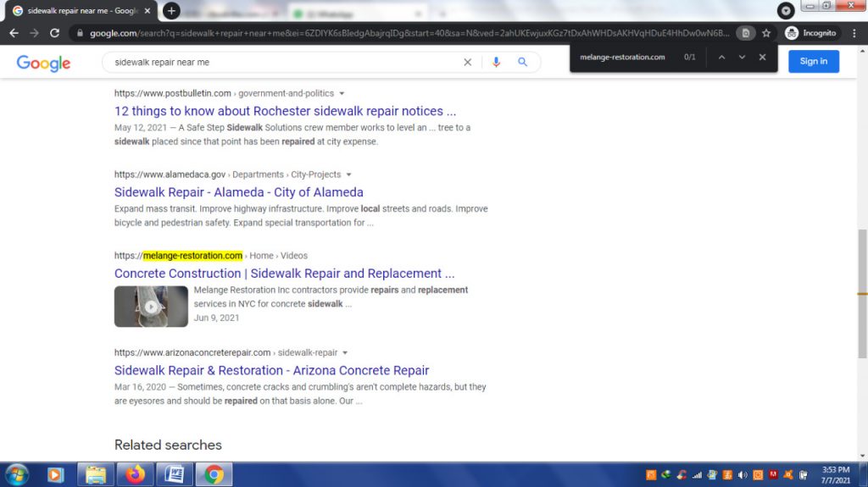Click the scrollbar down arrow
The height and width of the screenshot is (487, 868).
click(x=862, y=456)
